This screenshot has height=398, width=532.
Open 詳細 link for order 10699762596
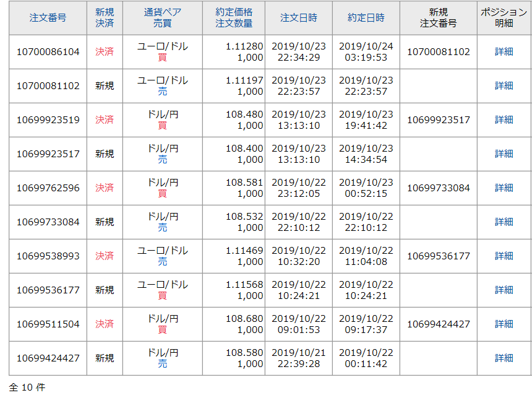pyautogui.click(x=504, y=188)
